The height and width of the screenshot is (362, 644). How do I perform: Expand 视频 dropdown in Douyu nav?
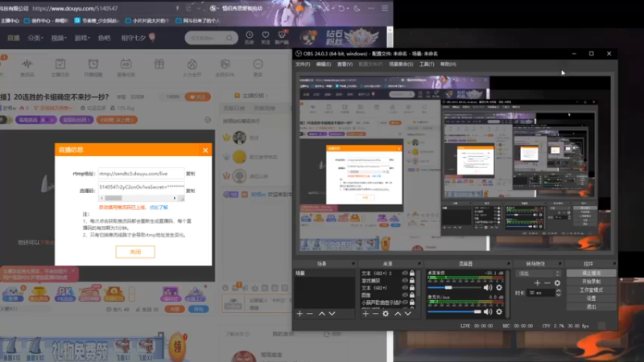pyautogui.click(x=59, y=38)
